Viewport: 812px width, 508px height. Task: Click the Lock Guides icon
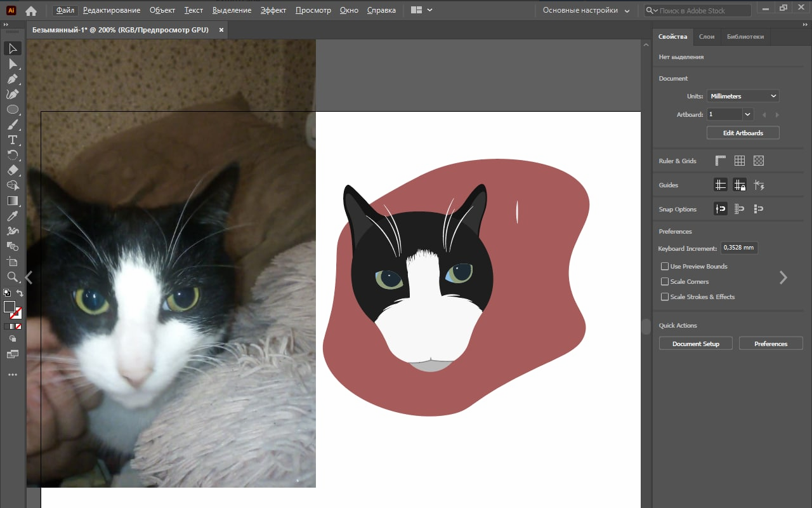(739, 185)
